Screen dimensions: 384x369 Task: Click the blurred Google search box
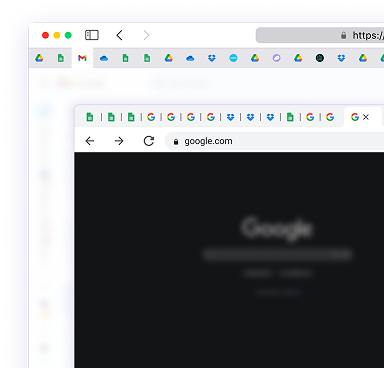(277, 255)
